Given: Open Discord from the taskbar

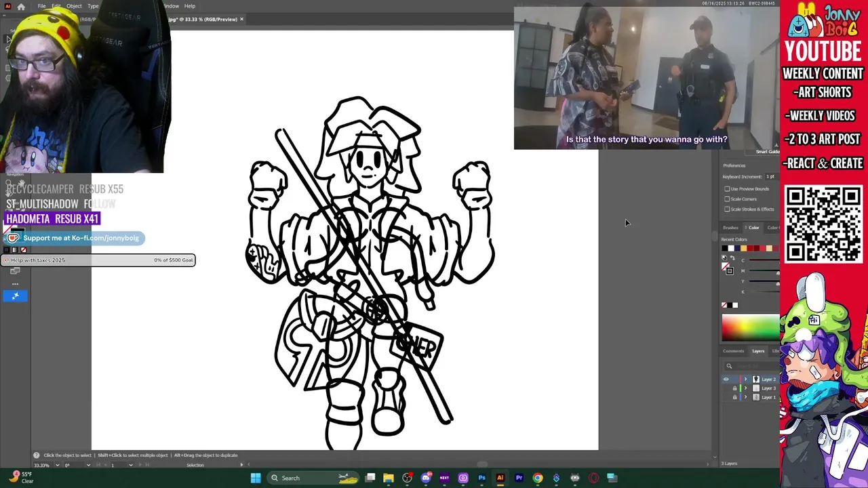Looking at the screenshot, I should (426, 478).
